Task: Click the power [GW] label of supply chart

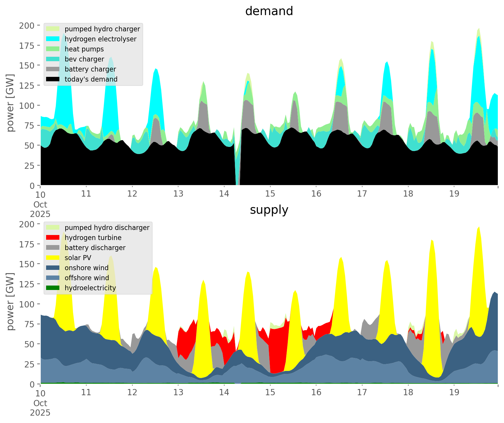Action: 10,302
